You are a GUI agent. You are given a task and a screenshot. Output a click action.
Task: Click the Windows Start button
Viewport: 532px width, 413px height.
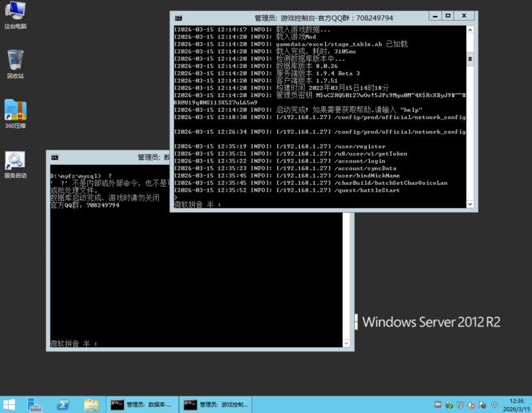click(x=9, y=404)
